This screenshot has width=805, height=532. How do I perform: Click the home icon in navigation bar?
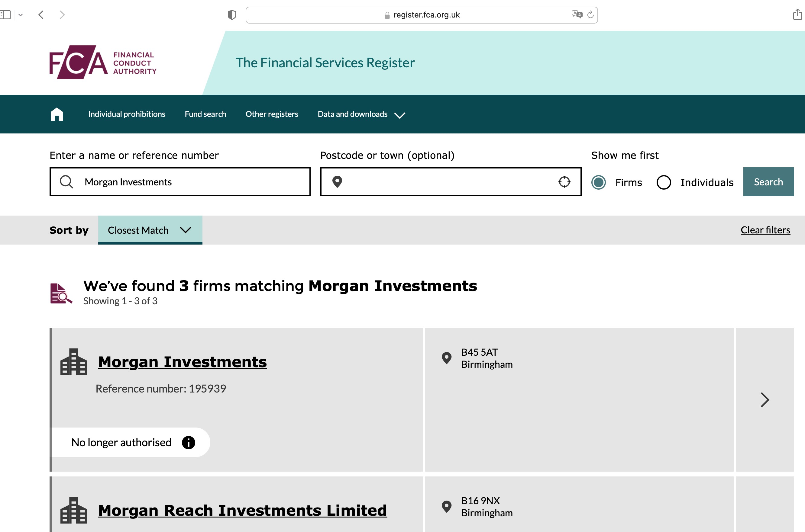pos(57,114)
